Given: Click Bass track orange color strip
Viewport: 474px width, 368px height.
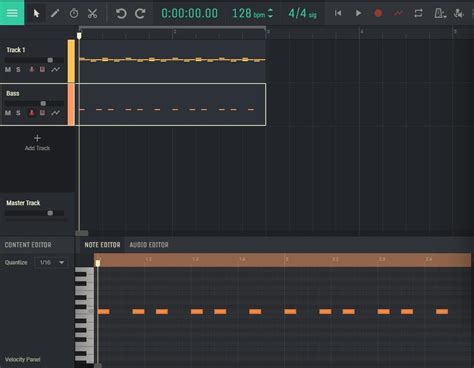Looking at the screenshot, I should [x=71, y=104].
